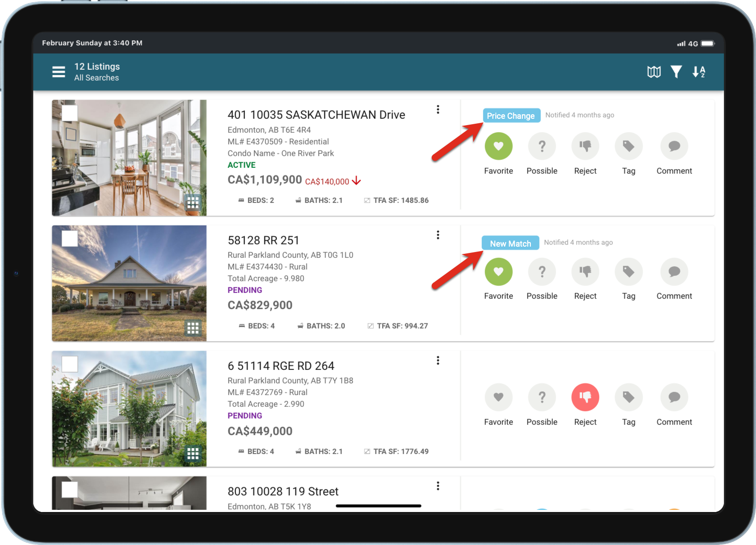756x545 pixels.
Task: Open the map view icon
Action: pyautogui.click(x=654, y=72)
